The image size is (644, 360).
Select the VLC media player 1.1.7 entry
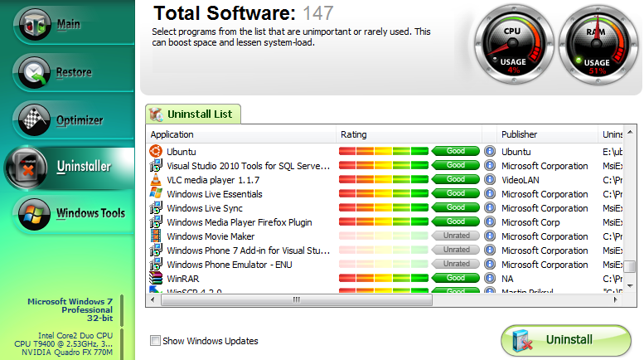213,180
